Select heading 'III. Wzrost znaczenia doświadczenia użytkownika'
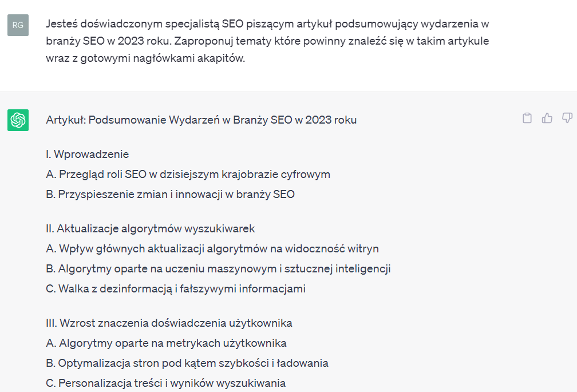 [169, 323]
